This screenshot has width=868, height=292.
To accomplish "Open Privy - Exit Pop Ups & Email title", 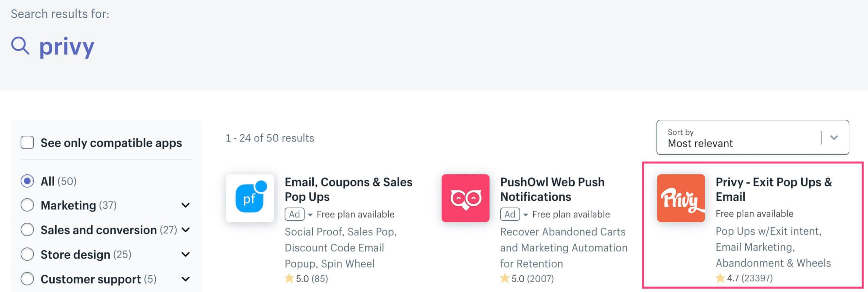I will click(x=774, y=189).
